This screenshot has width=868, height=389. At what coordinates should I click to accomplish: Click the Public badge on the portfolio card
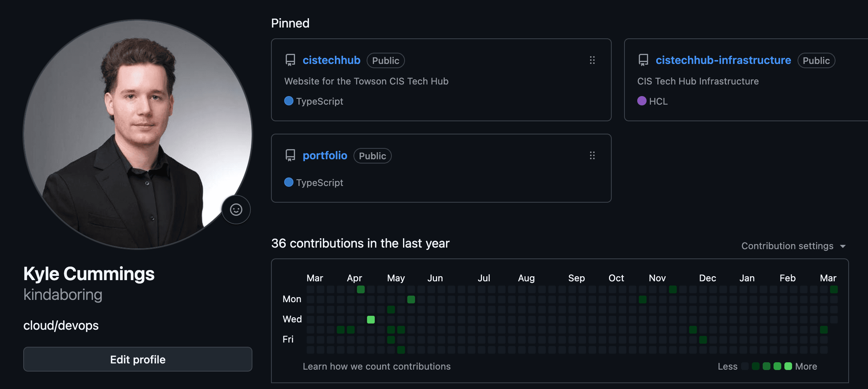[x=372, y=156]
